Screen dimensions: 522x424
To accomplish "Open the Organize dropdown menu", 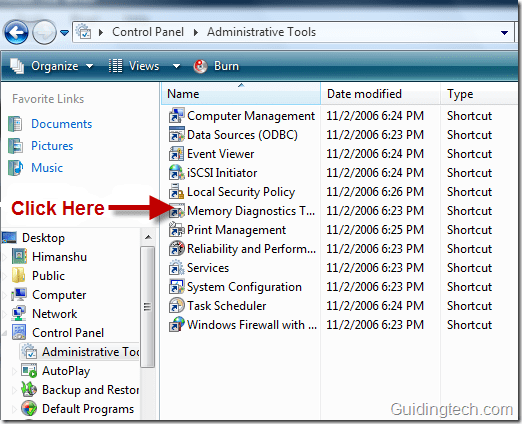I will coord(52,66).
